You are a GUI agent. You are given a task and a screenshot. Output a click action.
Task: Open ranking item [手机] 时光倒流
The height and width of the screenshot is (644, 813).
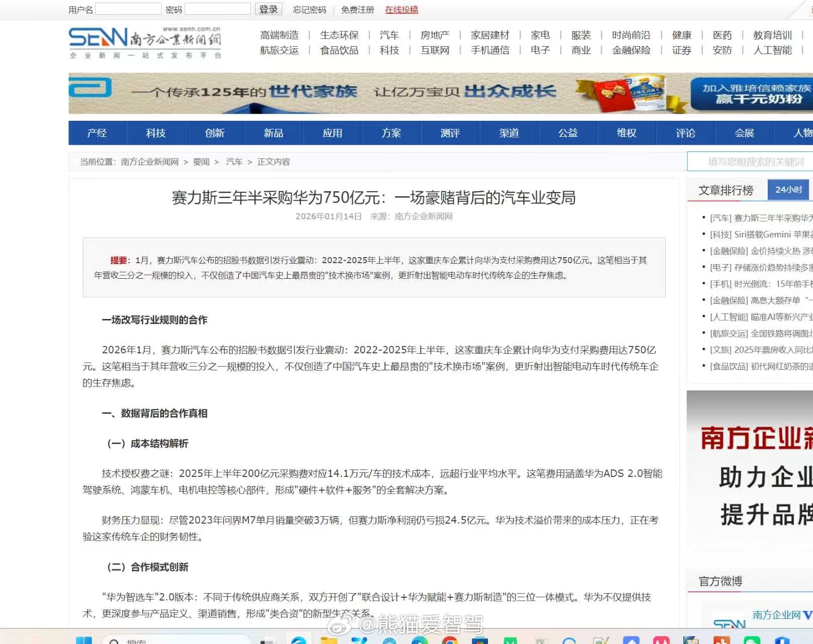click(761, 284)
